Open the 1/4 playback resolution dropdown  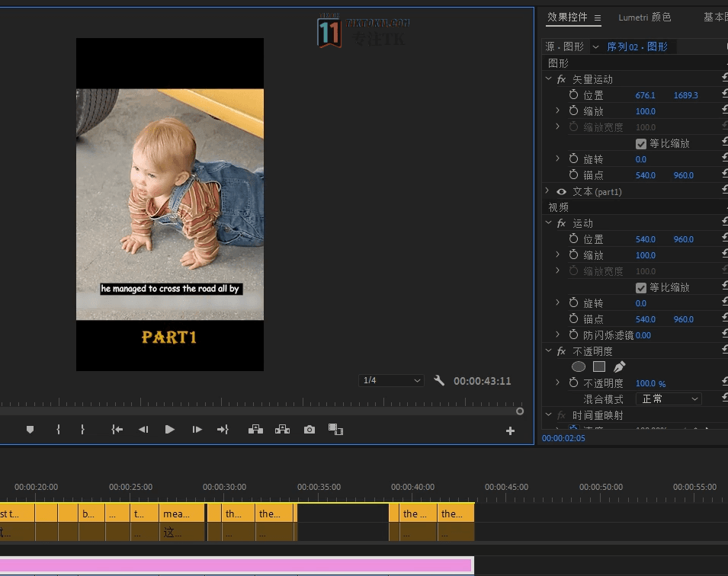391,380
